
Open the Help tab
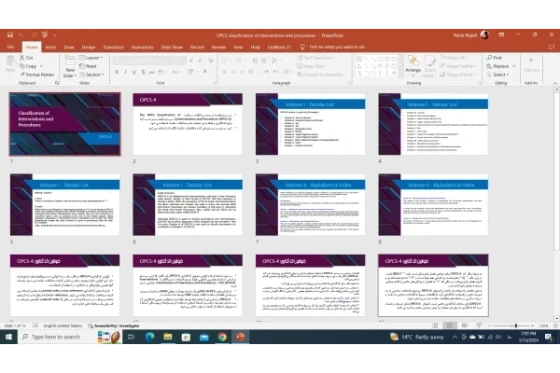pyautogui.click(x=255, y=47)
